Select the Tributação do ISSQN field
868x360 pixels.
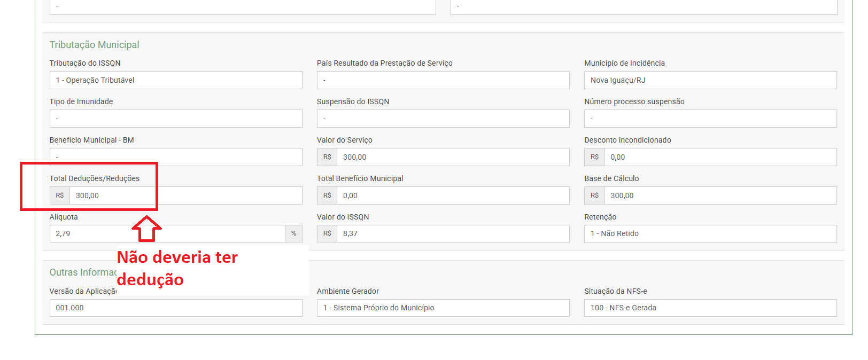tap(176, 80)
